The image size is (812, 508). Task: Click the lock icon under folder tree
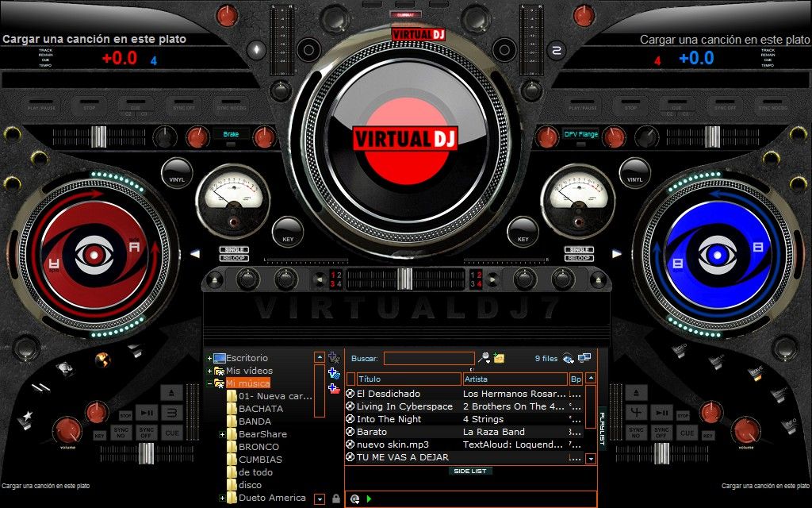coord(336,498)
